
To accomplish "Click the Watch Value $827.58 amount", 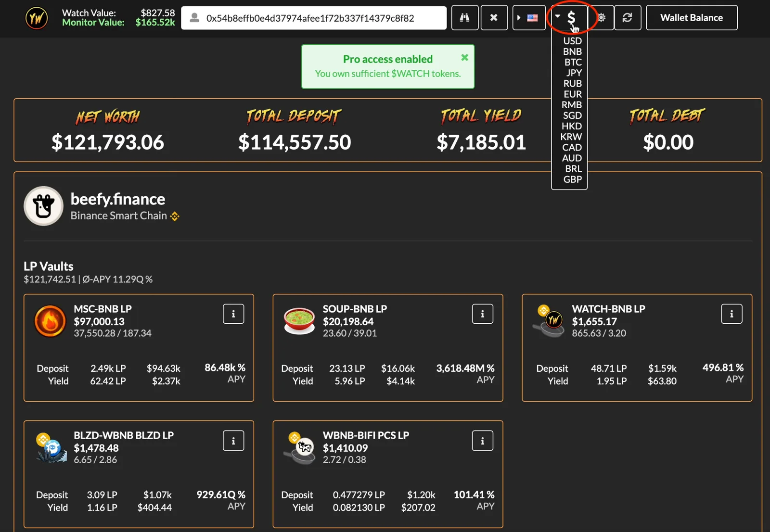I will (158, 13).
